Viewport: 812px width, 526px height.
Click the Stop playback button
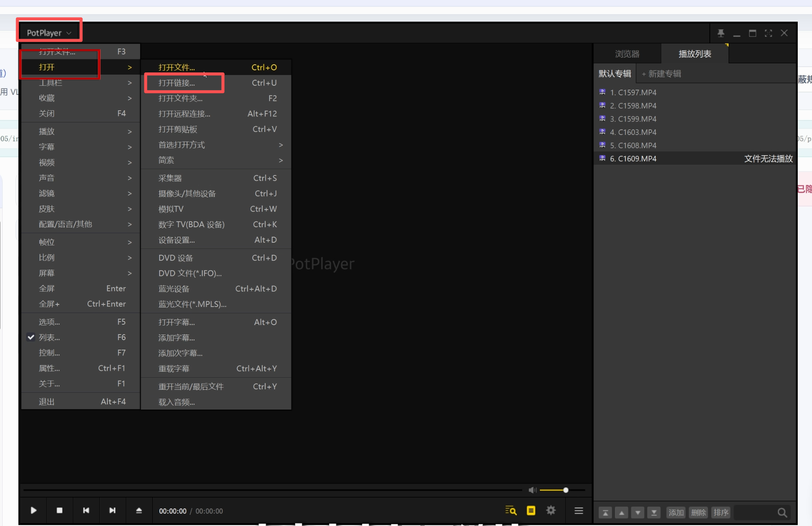tap(60, 510)
